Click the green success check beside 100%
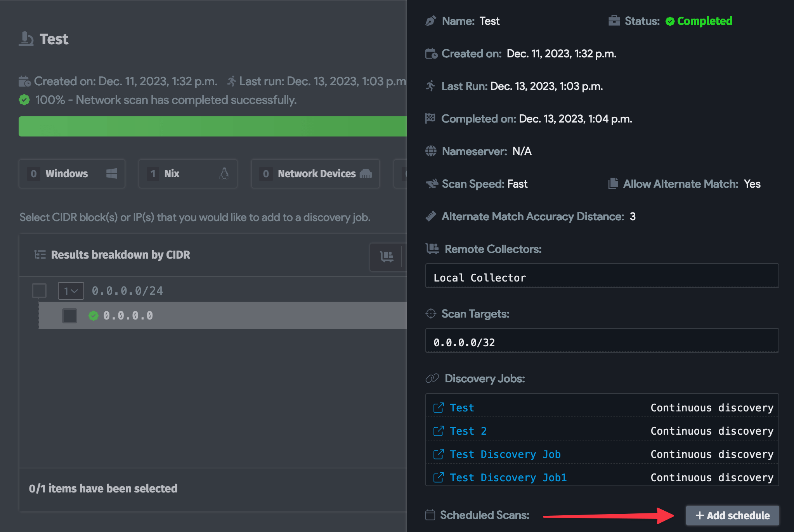Screen dimensions: 794x532 click(24, 100)
